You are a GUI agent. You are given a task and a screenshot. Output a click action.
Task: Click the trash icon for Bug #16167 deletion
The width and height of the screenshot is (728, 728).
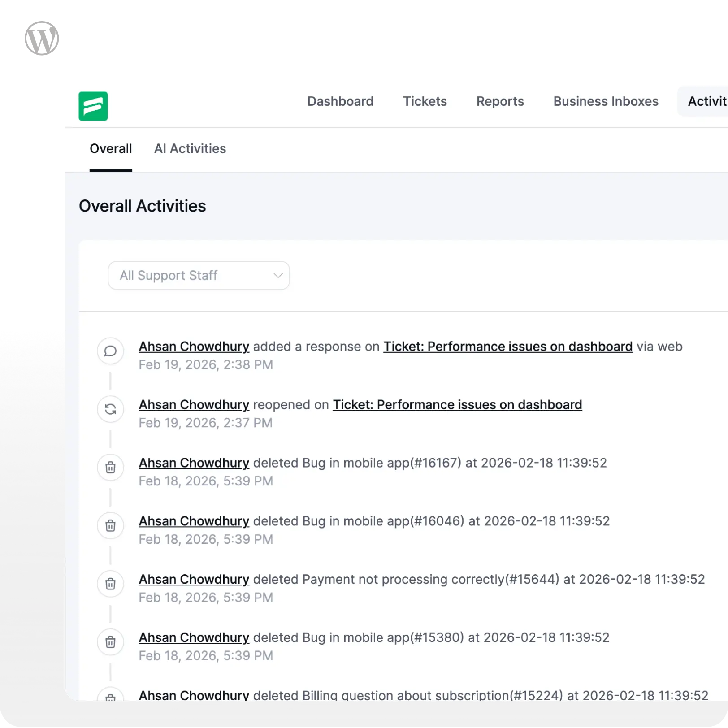110,468
